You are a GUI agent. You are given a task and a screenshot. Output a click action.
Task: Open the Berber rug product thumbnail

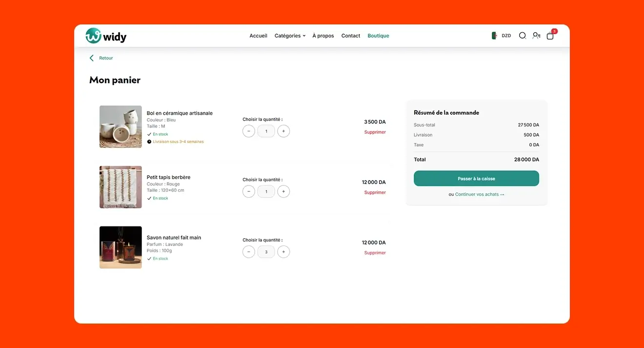tap(121, 187)
